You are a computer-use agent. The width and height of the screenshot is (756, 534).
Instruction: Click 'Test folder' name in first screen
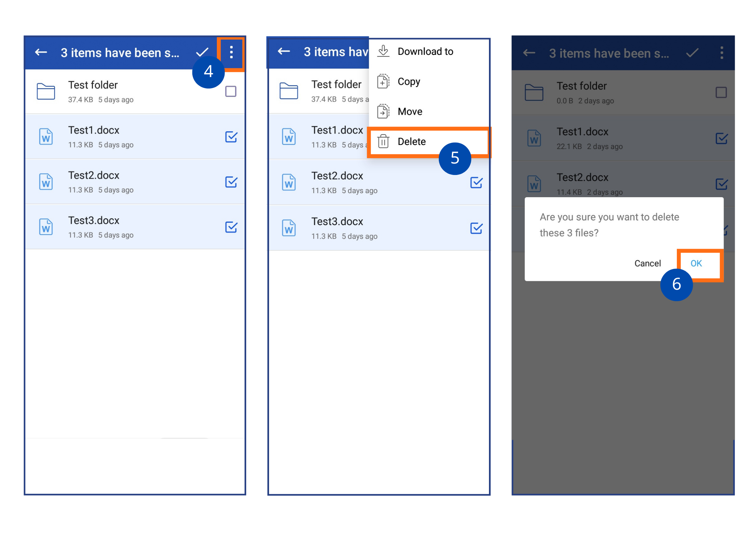(93, 85)
